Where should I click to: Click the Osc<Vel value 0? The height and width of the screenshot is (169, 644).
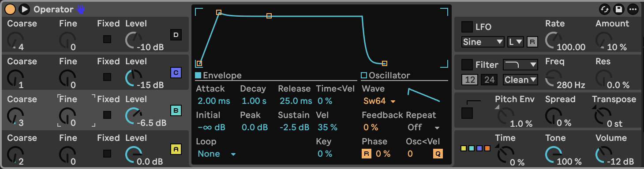pyautogui.click(x=410, y=154)
